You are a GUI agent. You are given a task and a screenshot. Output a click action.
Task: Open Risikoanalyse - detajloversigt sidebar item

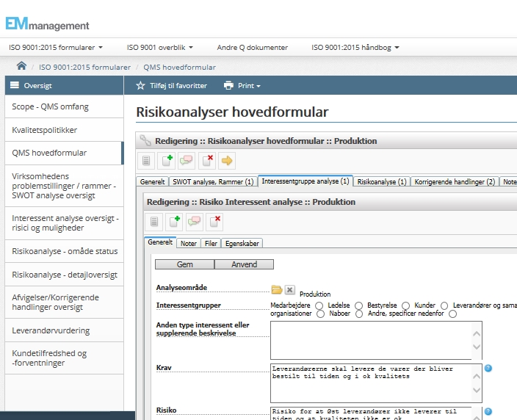65,275
